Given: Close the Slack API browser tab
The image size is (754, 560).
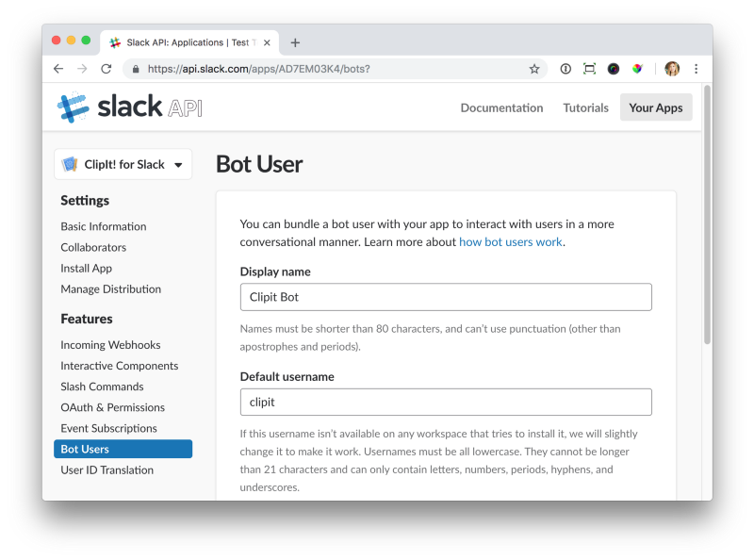Looking at the screenshot, I should pyautogui.click(x=268, y=42).
